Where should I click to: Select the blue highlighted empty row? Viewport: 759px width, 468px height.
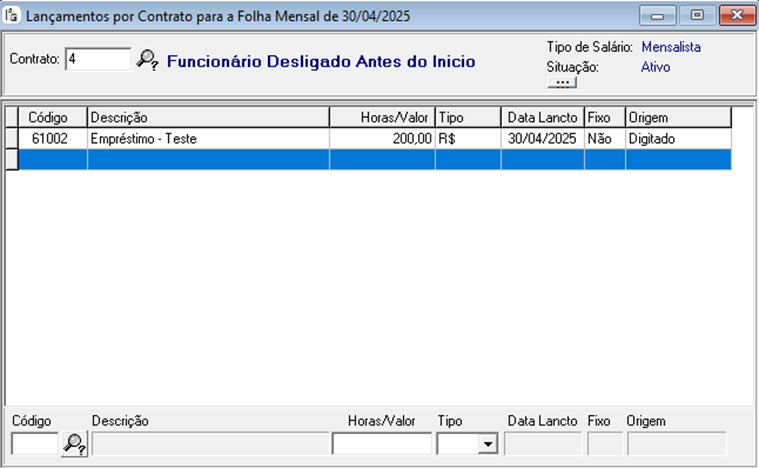pyautogui.click(x=370, y=160)
